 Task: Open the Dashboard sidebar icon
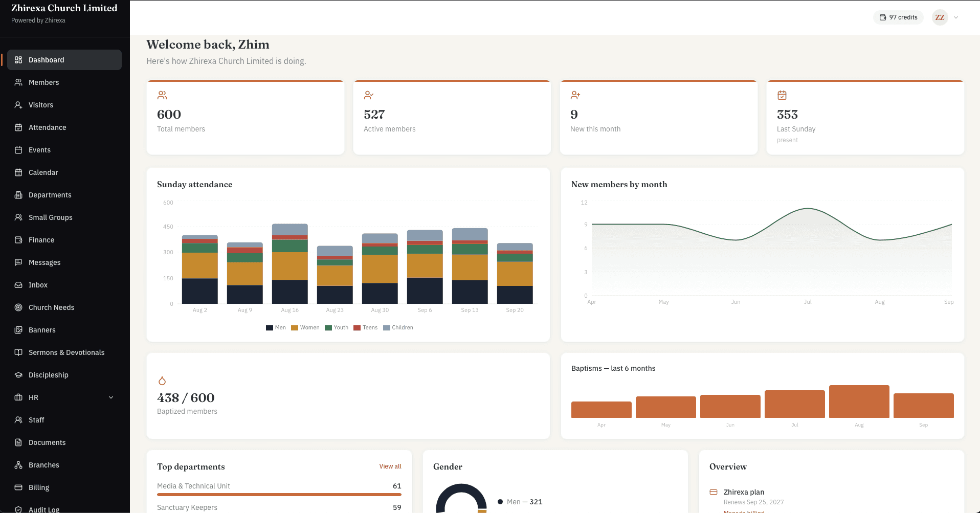18,60
